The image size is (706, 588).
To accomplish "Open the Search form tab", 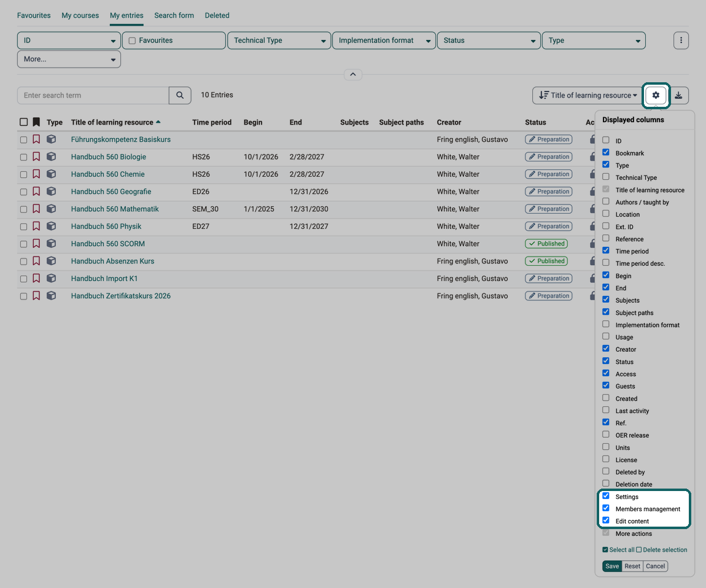I will click(x=174, y=15).
